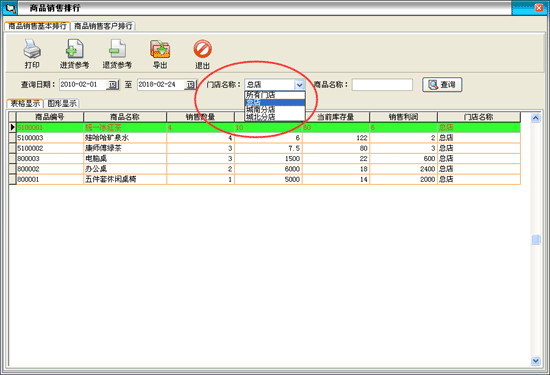The image size is (550, 375).
Task: Click the 退出 exit icon
Action: [x=202, y=49]
